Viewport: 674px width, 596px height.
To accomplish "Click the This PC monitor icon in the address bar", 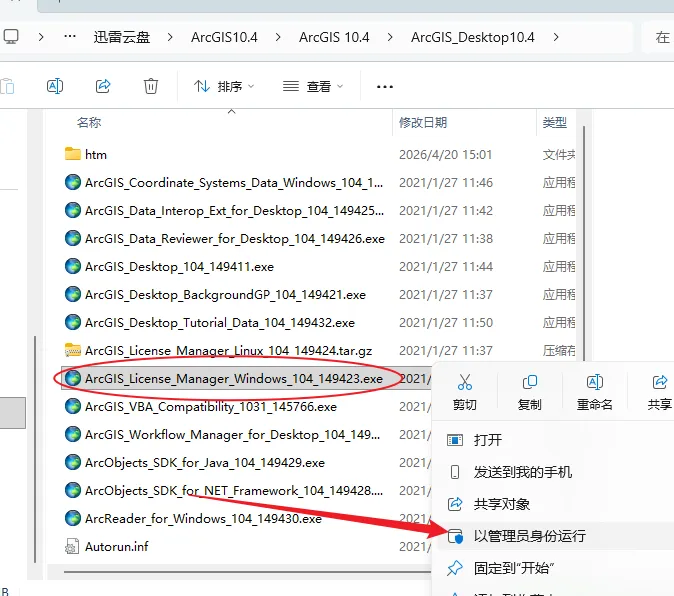I will (x=11, y=37).
